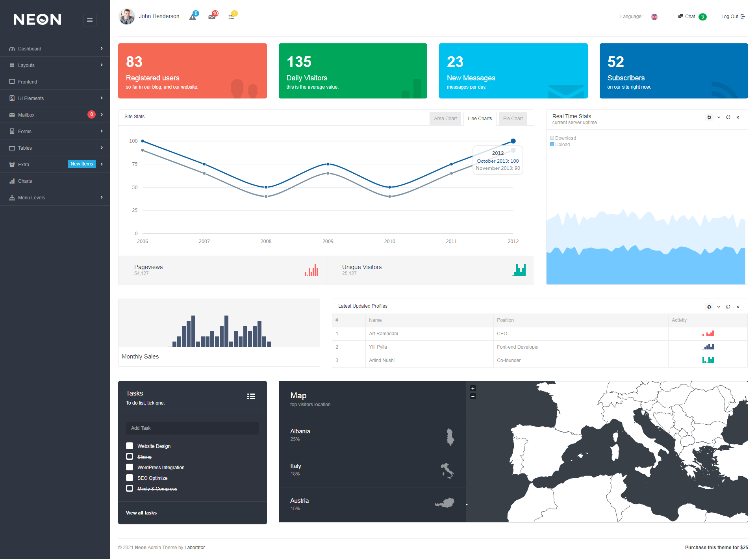Check the Website Design task checkbox
Viewport: 756px width, 559px height.
coord(130,446)
